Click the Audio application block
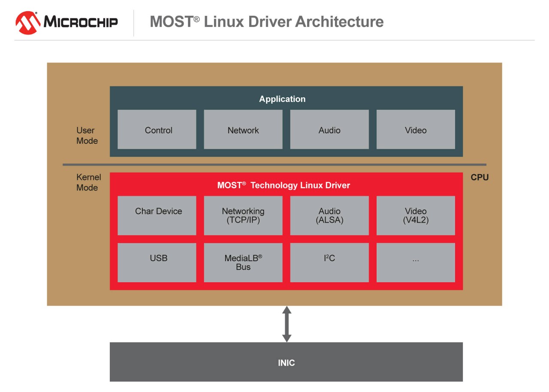 (329, 130)
